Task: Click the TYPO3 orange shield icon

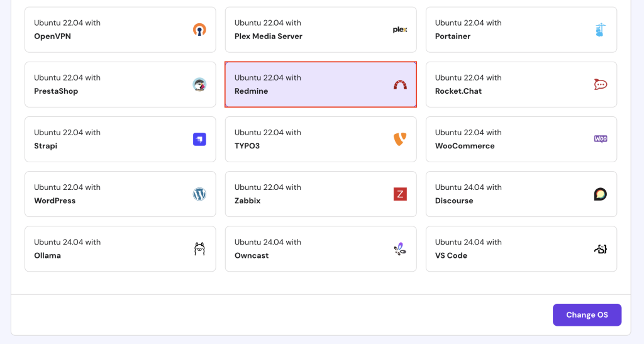Action: tap(400, 139)
